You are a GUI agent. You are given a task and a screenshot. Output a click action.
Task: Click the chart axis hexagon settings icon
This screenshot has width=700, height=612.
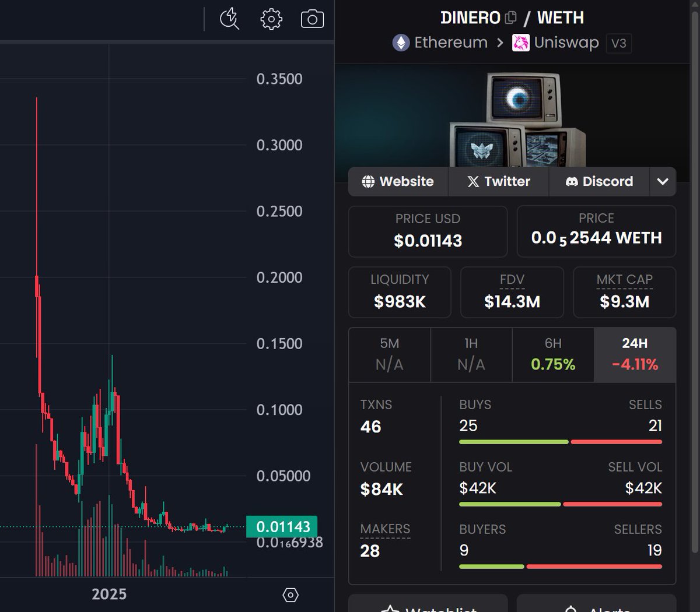(x=290, y=595)
